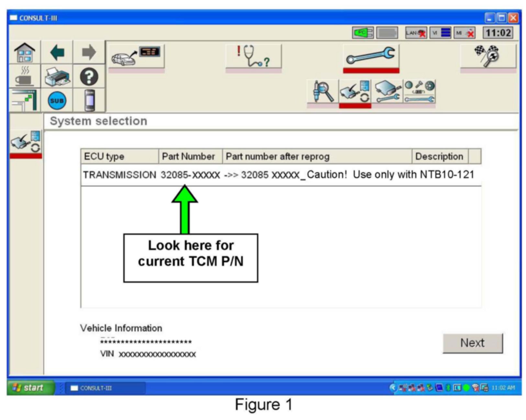Click the screen layout icon with green squares
Screen dimensions: 526x420
pos(25,100)
